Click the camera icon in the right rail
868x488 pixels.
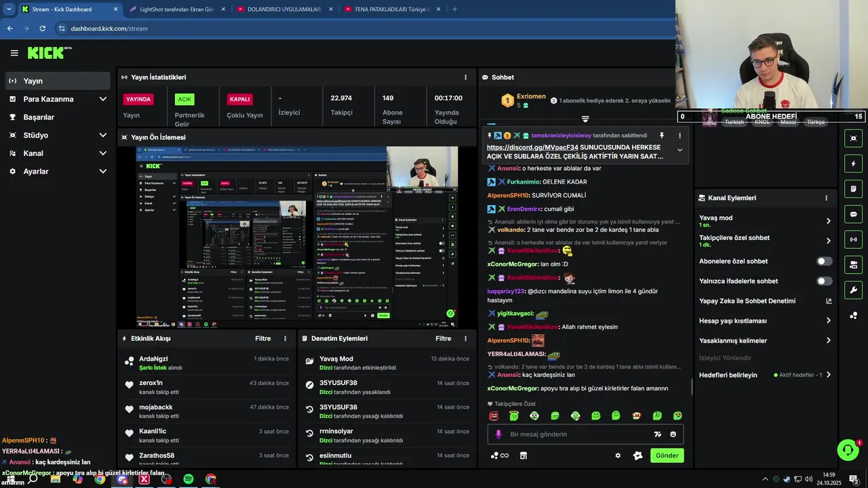coord(853,264)
